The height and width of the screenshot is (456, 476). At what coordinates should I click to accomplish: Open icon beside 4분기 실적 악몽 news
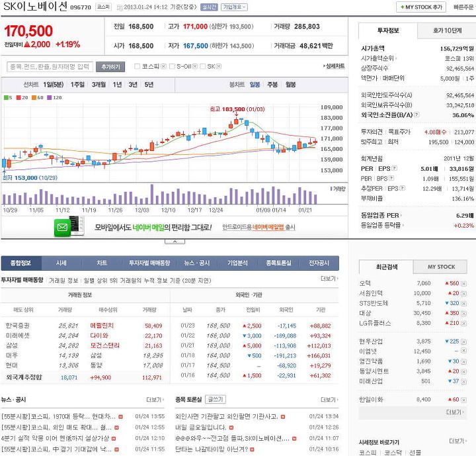114,439
